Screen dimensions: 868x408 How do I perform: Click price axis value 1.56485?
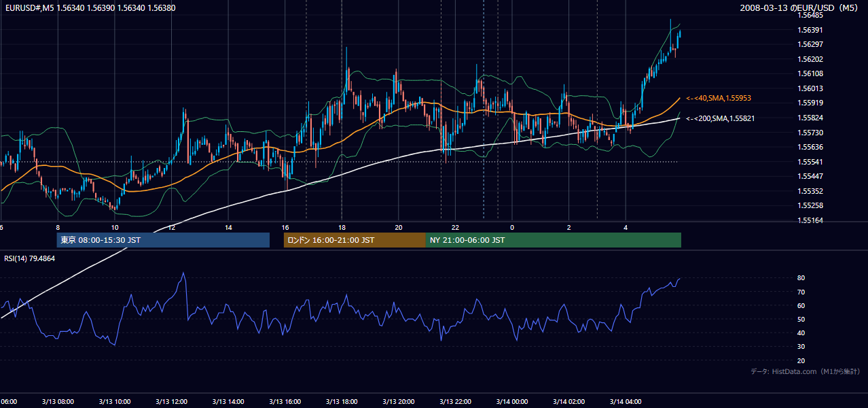pos(810,15)
